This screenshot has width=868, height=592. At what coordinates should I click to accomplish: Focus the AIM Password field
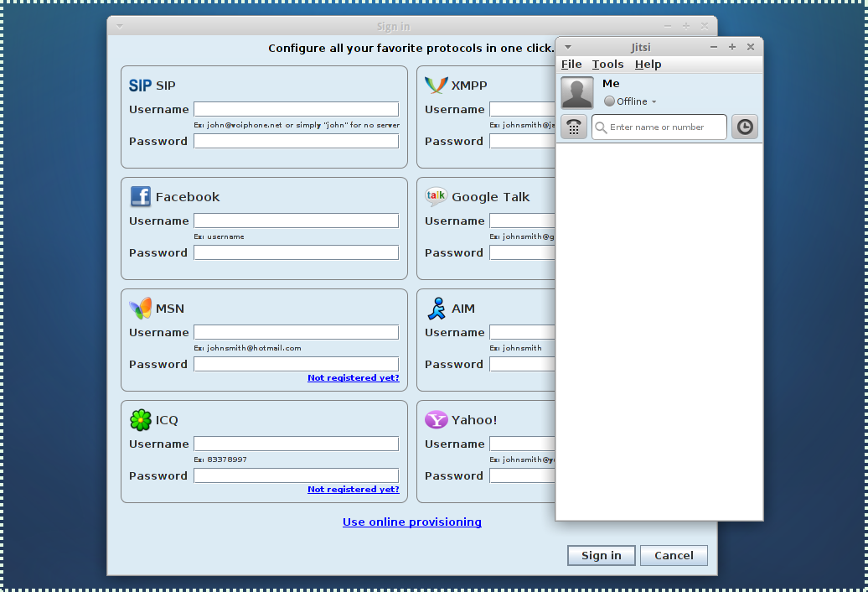(522, 364)
